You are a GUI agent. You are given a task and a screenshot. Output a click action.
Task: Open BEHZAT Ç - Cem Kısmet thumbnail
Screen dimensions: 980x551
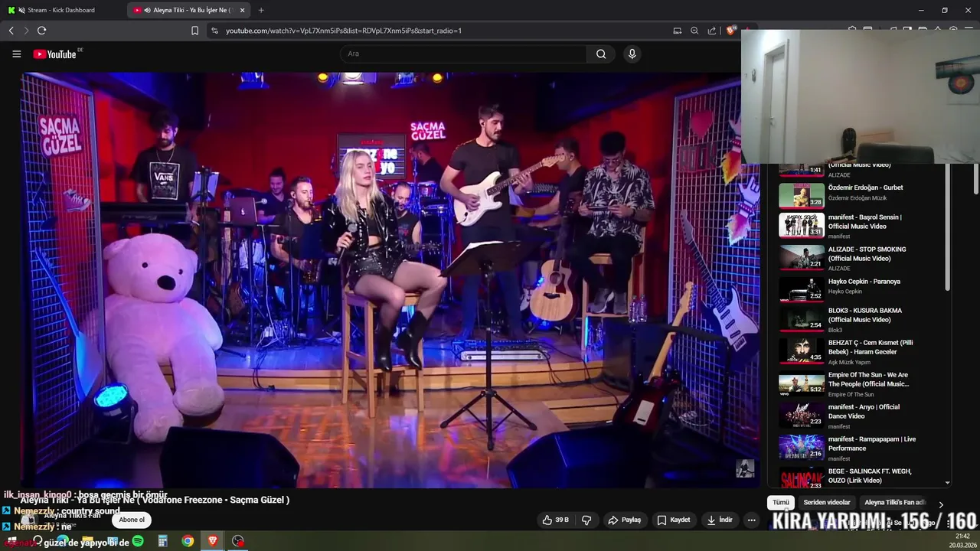[x=802, y=350]
